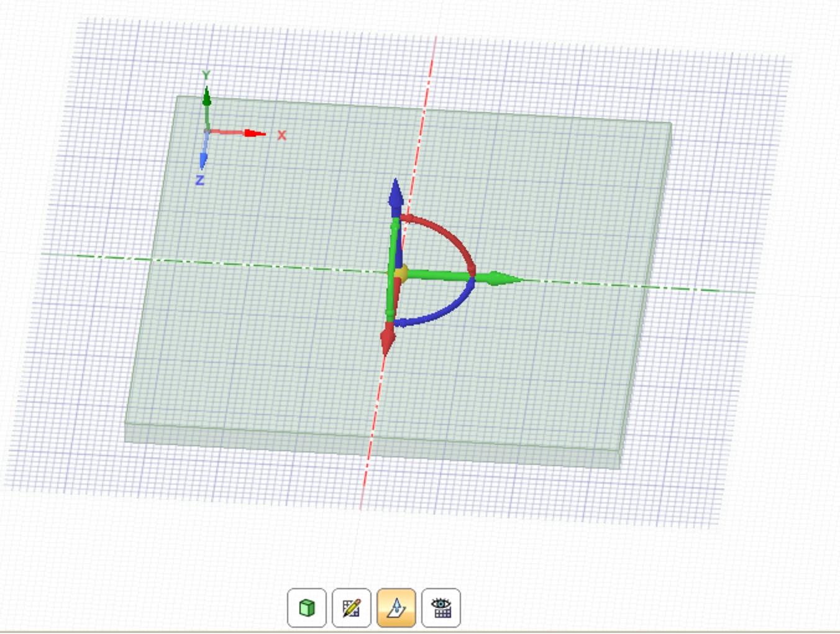Select the pencil-on-grid sketch plane icon

click(352, 607)
